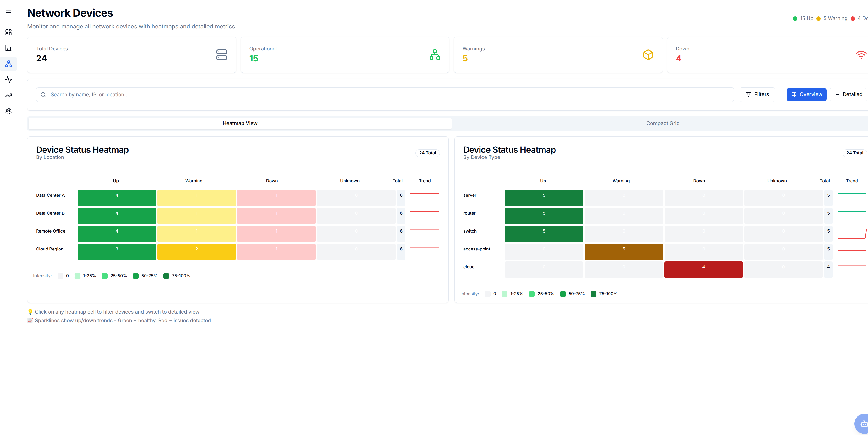Click the network topology icon in sidebar

[8, 64]
